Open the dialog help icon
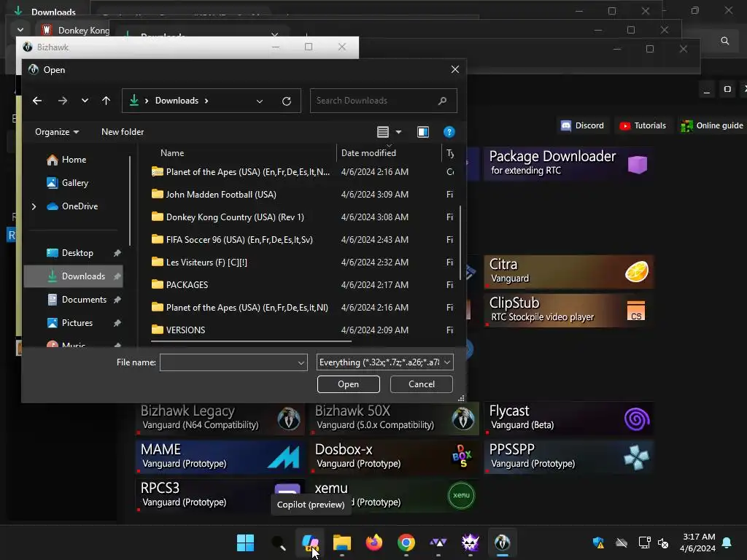Image resolution: width=747 pixels, height=560 pixels. pos(449,132)
